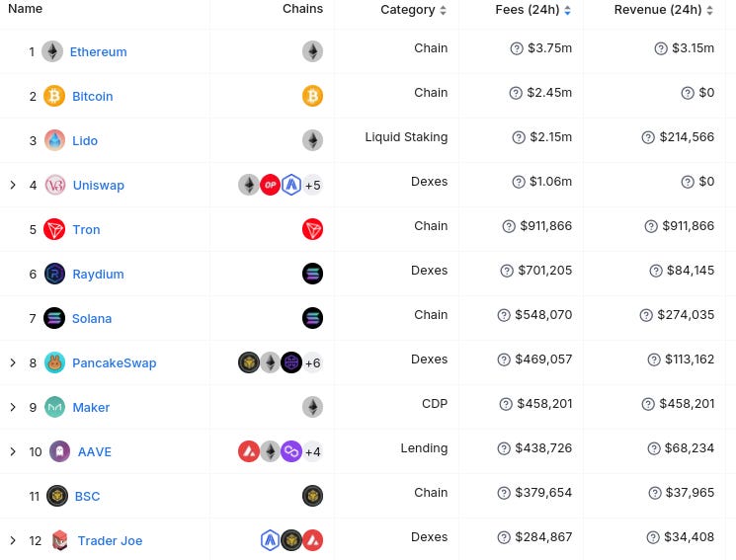Show the +5 more chains for Uniswap
This screenshot has height=560, width=736.
pos(312,185)
